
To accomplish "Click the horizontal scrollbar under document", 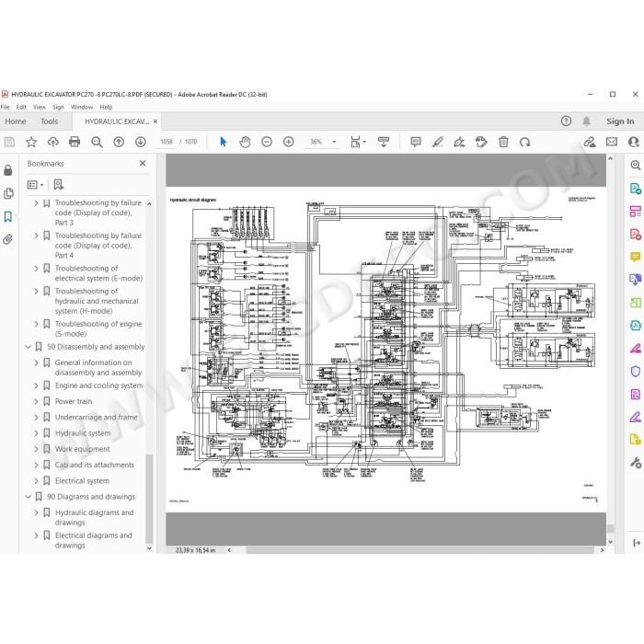I will pyautogui.click(x=420, y=550).
